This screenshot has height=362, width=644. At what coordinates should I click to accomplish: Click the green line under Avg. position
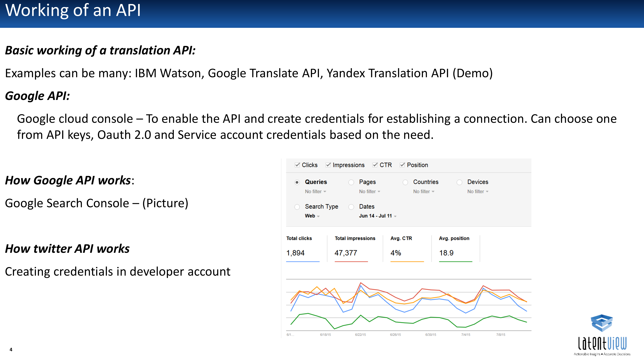tap(455, 262)
